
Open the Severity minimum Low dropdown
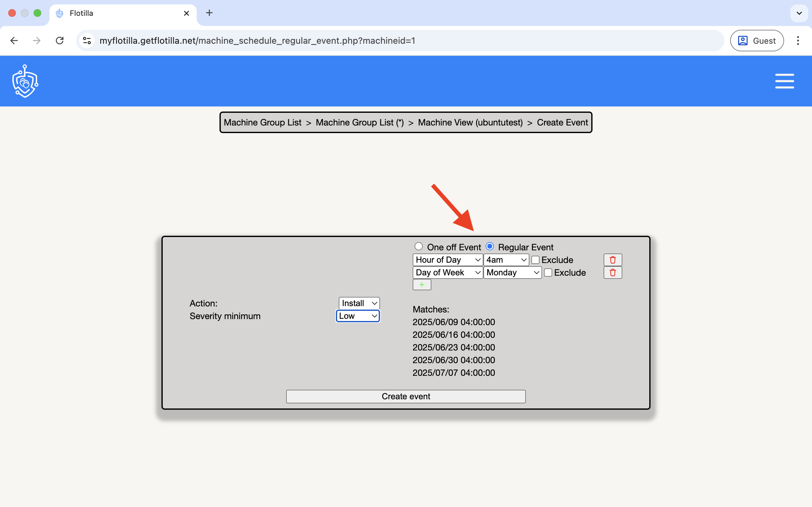(x=357, y=316)
